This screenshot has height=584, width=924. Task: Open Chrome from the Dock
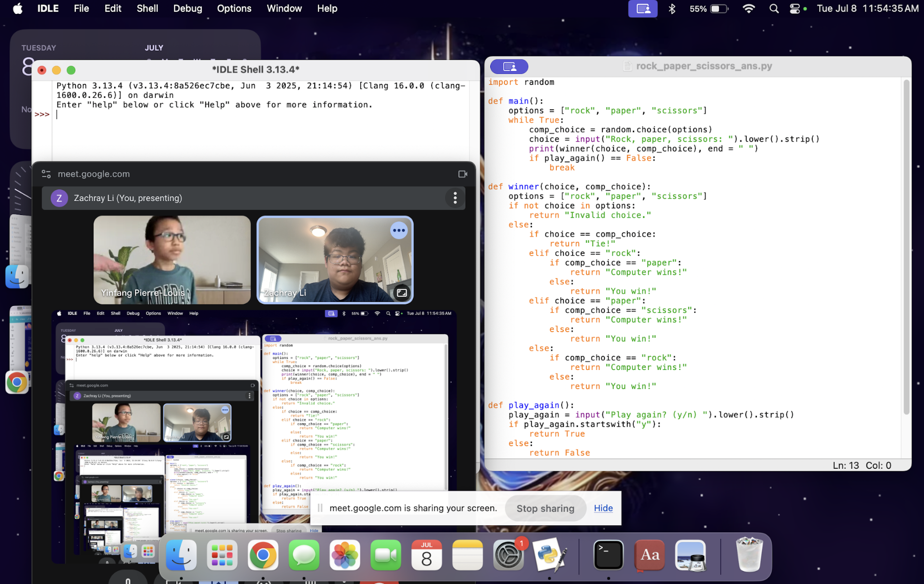pyautogui.click(x=263, y=555)
